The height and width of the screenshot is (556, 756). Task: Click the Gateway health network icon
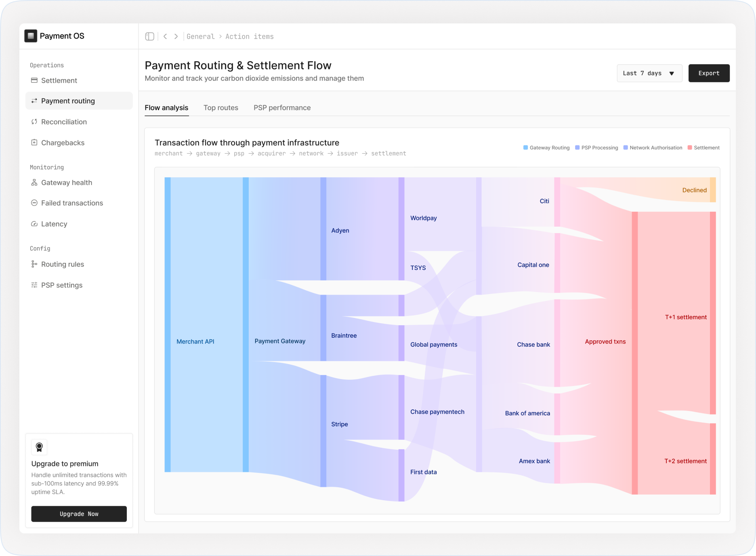(x=34, y=183)
